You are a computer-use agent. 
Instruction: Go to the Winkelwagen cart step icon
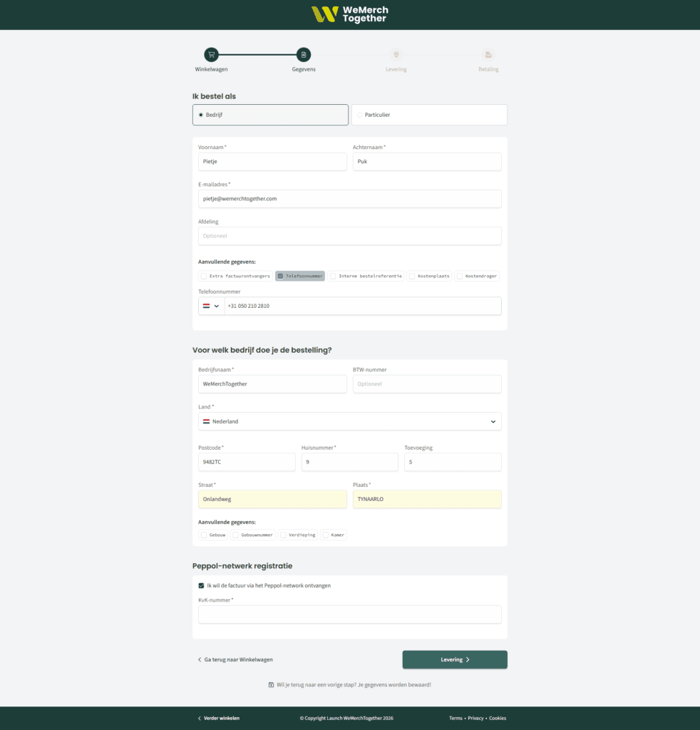(x=211, y=55)
